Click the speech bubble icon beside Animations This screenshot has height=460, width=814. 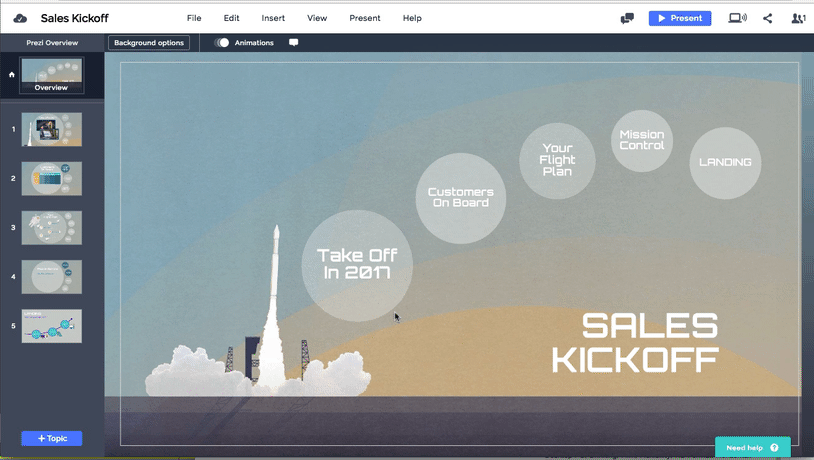click(293, 43)
